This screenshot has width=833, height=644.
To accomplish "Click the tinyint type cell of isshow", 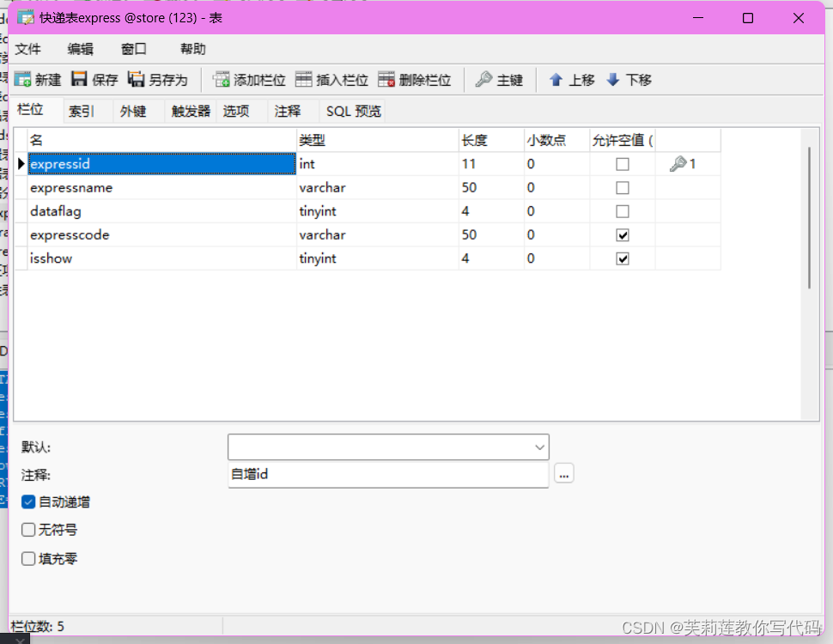I will [378, 258].
